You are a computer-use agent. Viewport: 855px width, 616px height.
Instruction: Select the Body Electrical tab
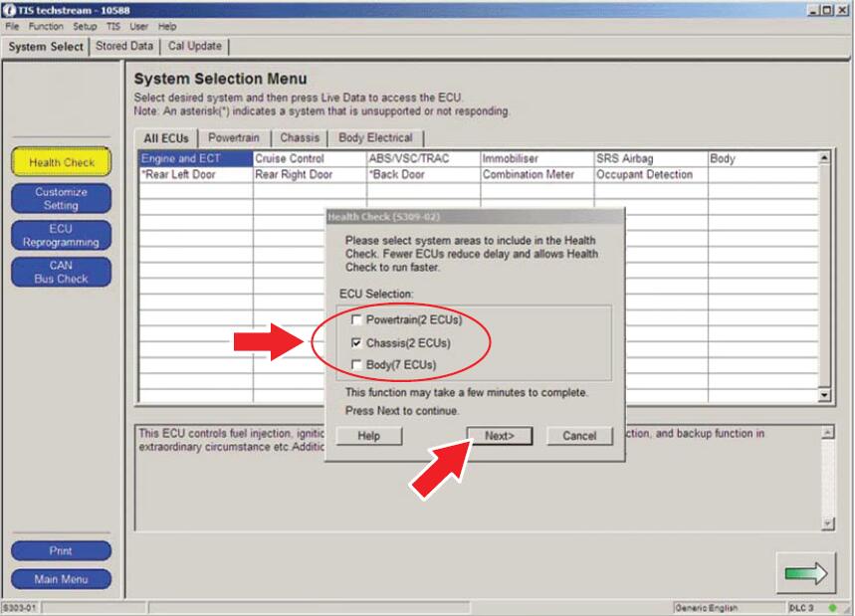coord(375,137)
